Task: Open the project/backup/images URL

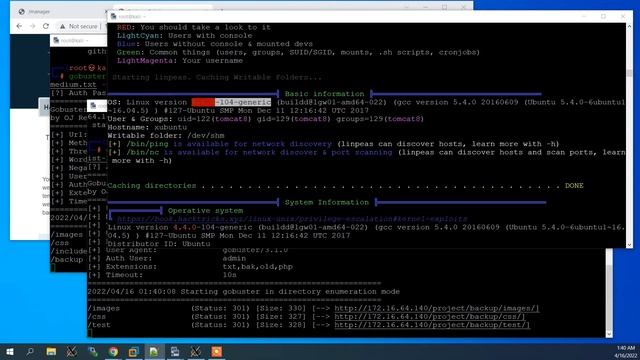Action: (x=437, y=308)
